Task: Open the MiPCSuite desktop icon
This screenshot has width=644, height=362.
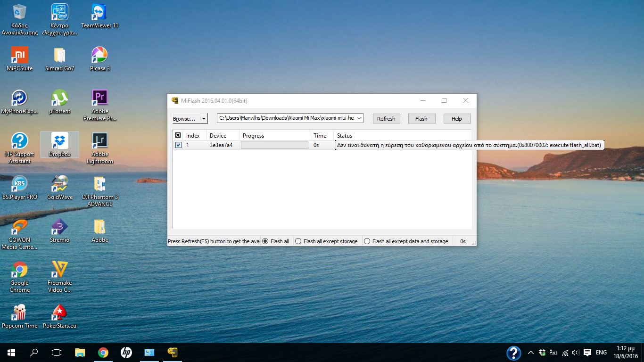Action: point(19,56)
